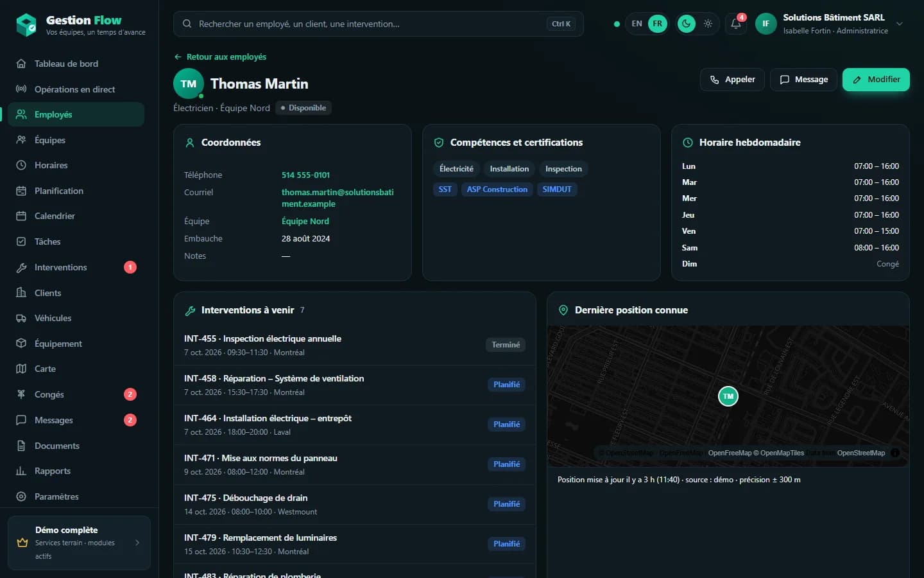Go to Horaires section
Screen dimensions: 924x578
[x=76, y=165]
